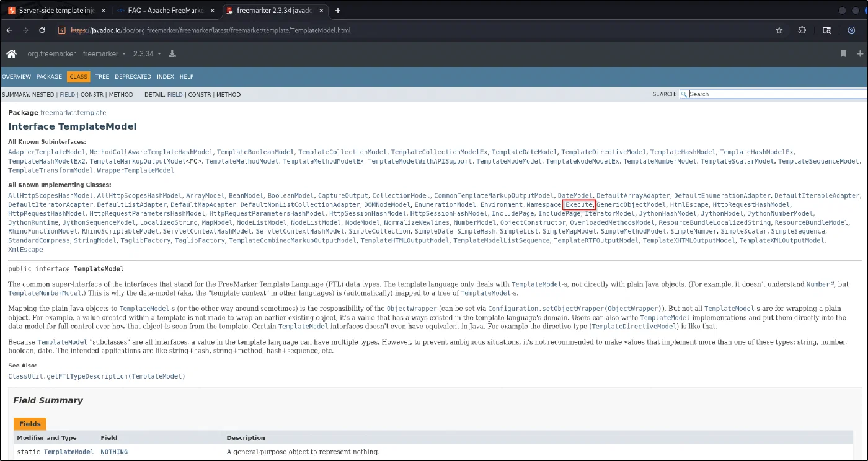Screen dimensions: 868x461
Task: Open the browser profile icon
Action: click(x=851, y=30)
